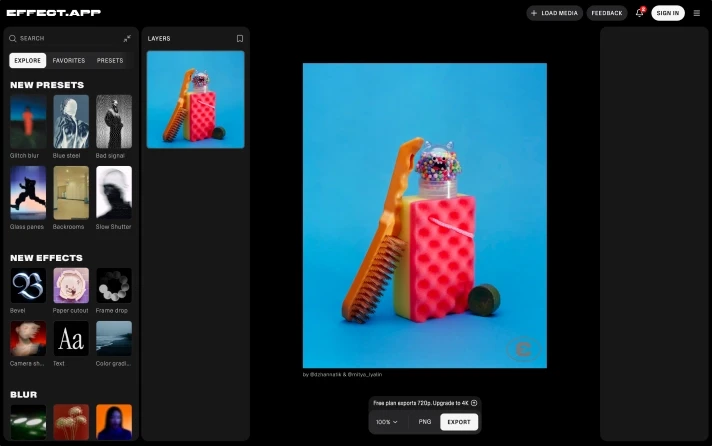
Task: Click the NEW EFFECTS heading
Action: pyautogui.click(x=46, y=258)
